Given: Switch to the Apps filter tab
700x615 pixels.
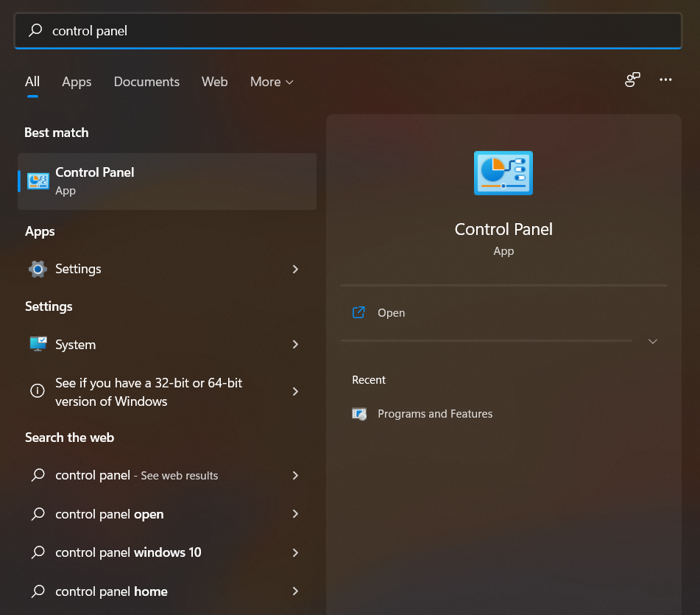Looking at the screenshot, I should click(x=77, y=82).
